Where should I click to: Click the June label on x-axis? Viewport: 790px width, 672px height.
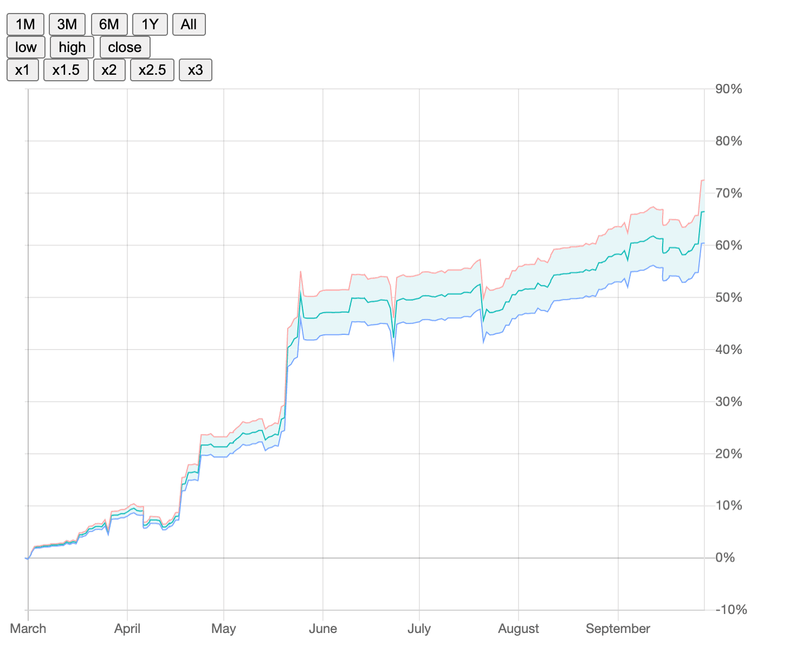pos(323,629)
